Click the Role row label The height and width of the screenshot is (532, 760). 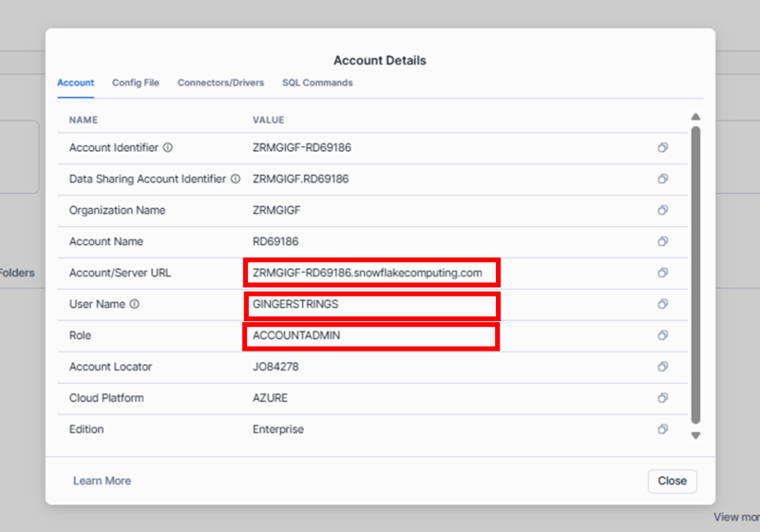click(x=80, y=335)
